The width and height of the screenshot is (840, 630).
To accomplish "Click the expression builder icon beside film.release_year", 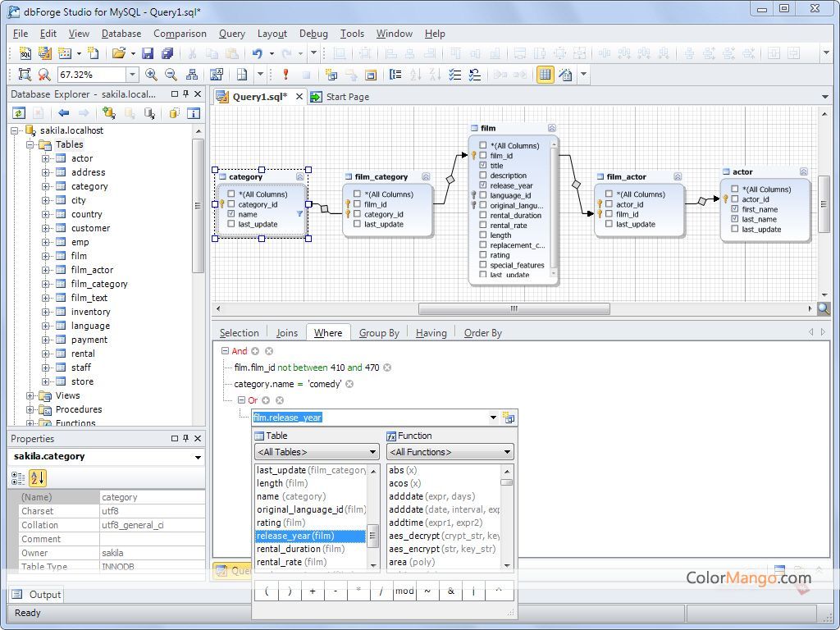I will coord(509,418).
